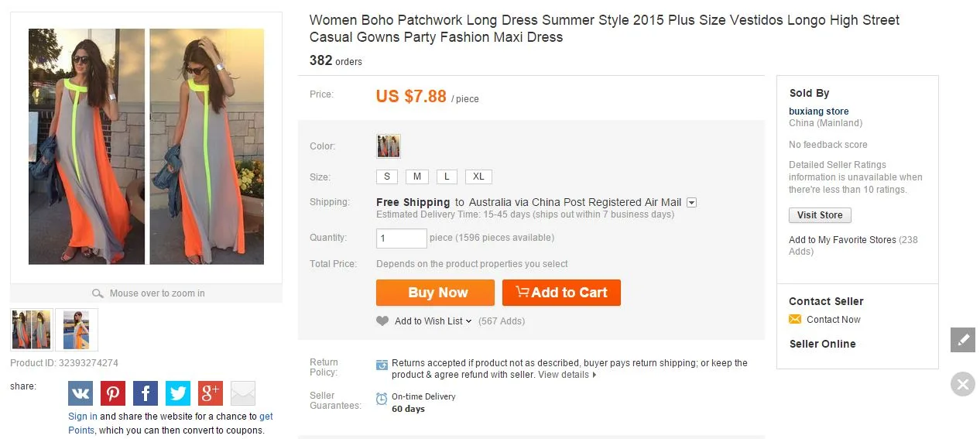The width and height of the screenshot is (980, 439).
Task: Share product by email envelope icon
Action: (243, 393)
